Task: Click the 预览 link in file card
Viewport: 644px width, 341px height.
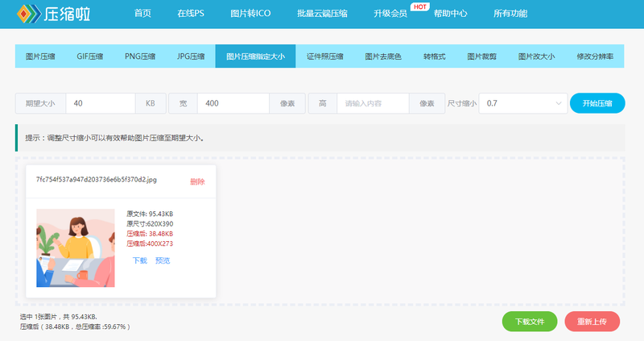Action: 163,260
